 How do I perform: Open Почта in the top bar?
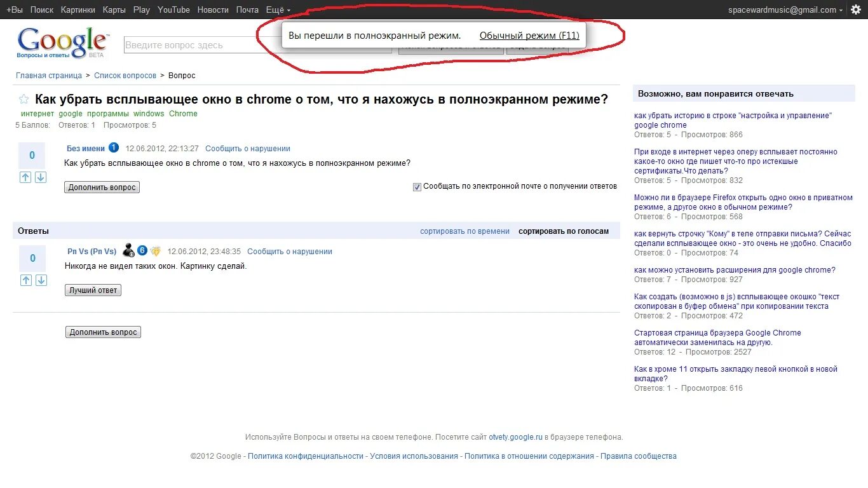(247, 10)
